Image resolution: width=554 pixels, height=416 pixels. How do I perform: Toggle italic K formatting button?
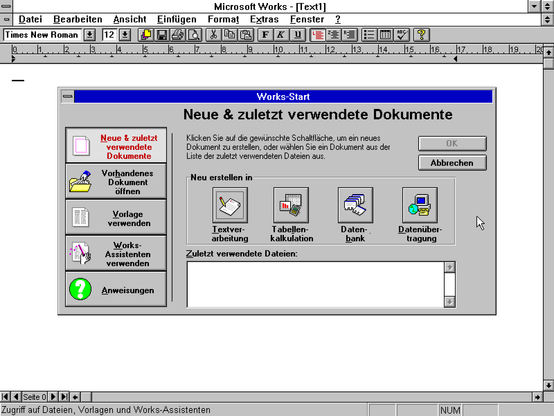[281, 35]
